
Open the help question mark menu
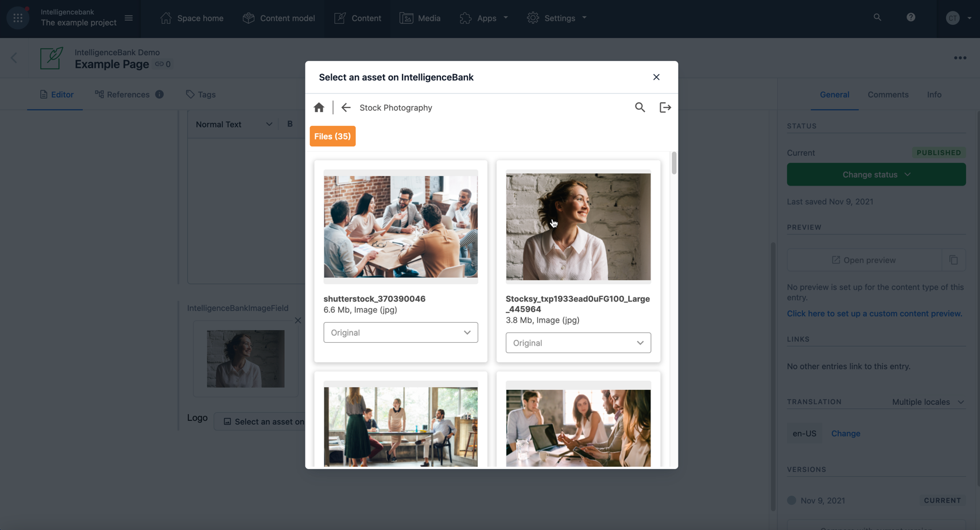(x=911, y=18)
